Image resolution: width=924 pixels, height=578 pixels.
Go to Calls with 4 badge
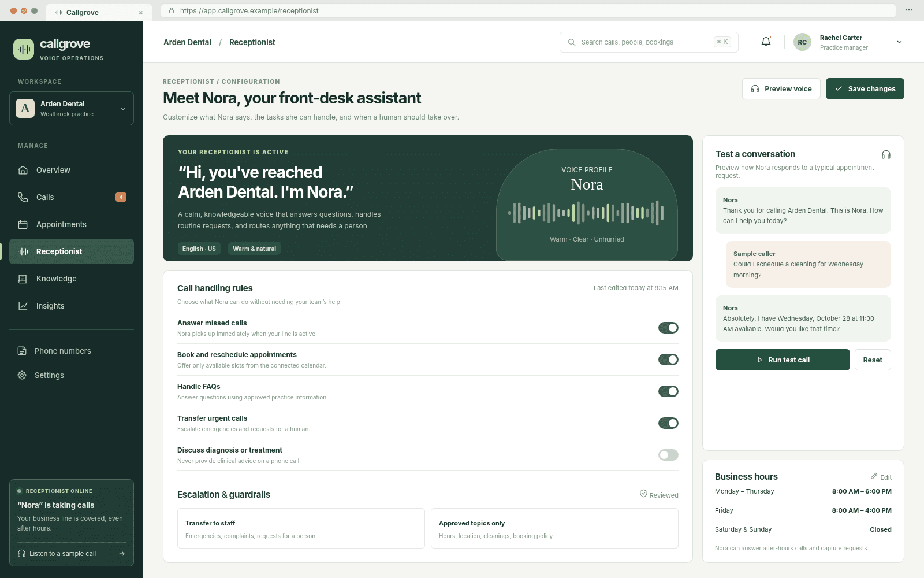pos(72,197)
